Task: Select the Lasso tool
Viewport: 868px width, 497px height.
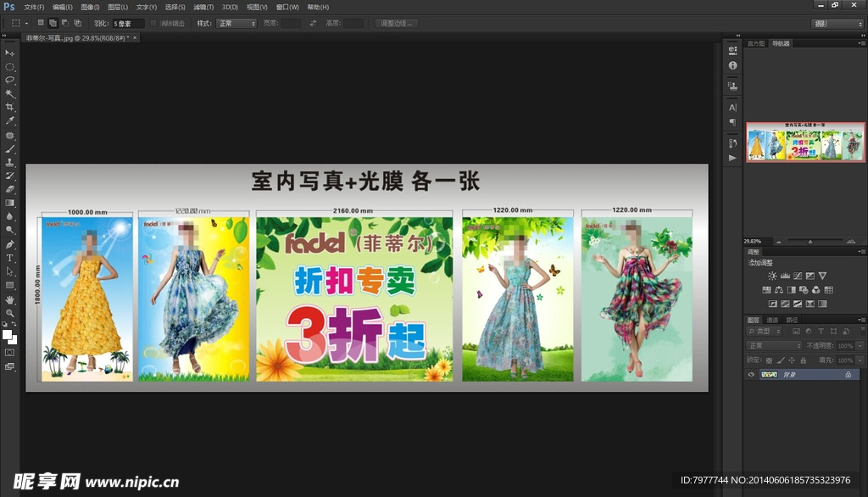Action: point(10,80)
